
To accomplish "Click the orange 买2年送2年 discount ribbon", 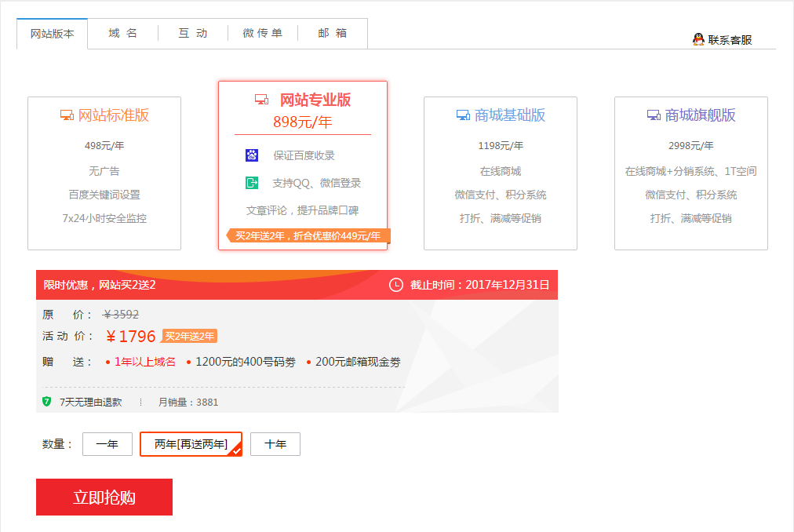I will click(308, 235).
